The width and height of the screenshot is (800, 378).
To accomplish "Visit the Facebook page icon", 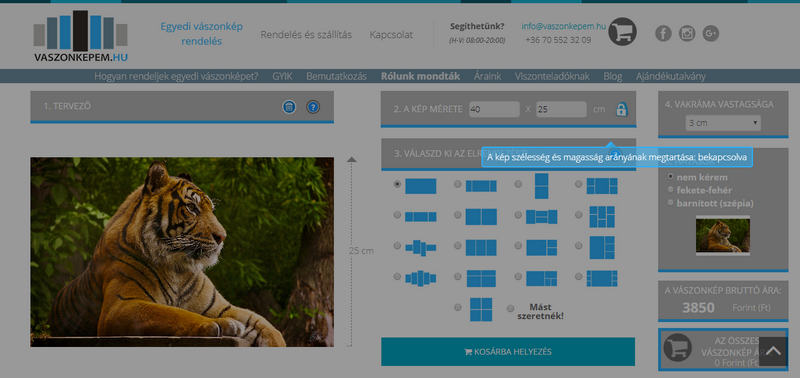I will 663,34.
